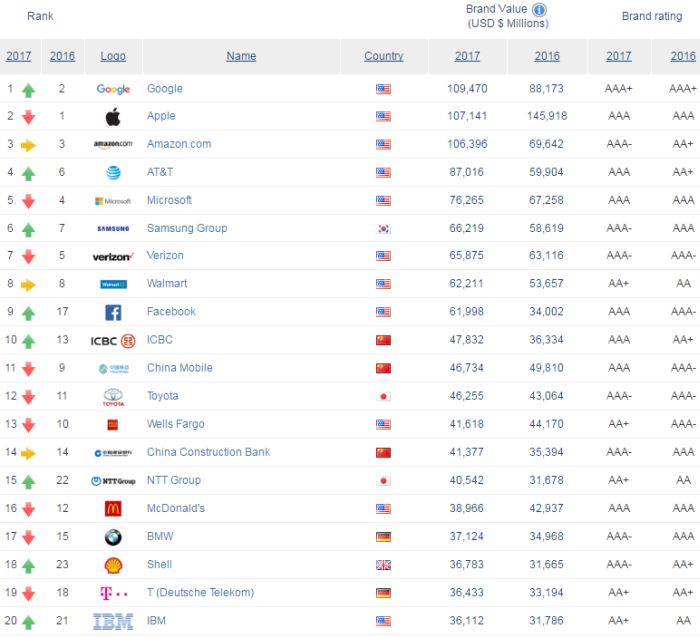Click the BMW logo icon
Image resolution: width=700 pixels, height=638 pixels.
tap(113, 537)
